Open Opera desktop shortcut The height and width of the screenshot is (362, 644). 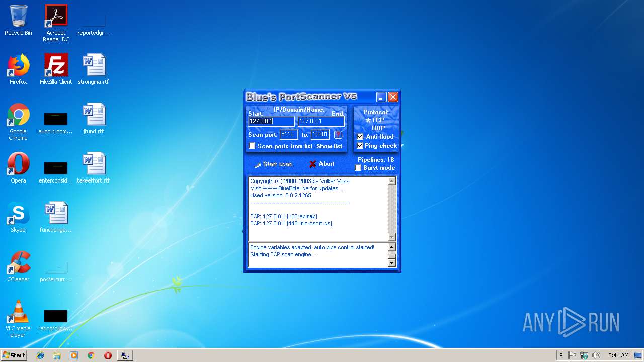[x=18, y=168]
